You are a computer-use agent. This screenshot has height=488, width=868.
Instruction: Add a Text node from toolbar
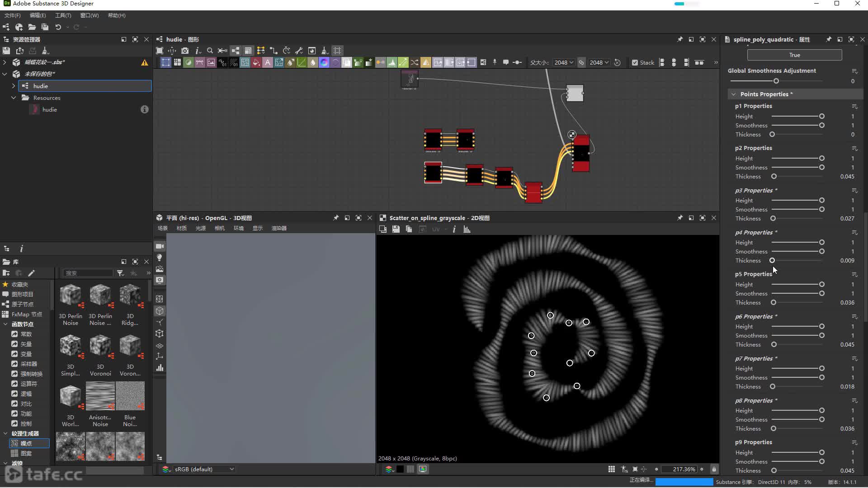point(268,63)
